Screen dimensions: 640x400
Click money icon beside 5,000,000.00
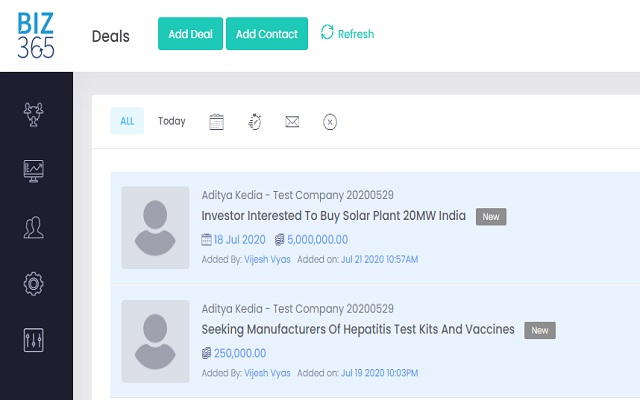[x=280, y=240]
